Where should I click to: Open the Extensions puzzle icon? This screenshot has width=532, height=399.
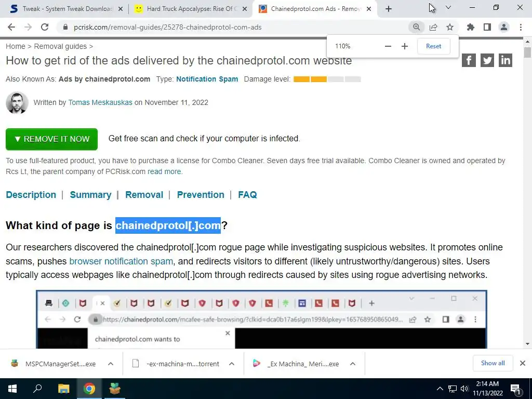click(471, 27)
